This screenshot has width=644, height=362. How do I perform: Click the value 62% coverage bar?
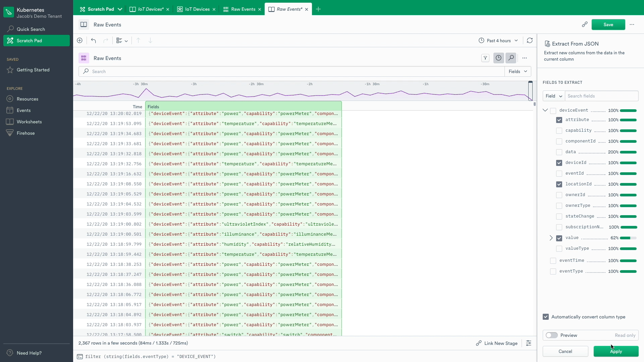click(x=628, y=238)
